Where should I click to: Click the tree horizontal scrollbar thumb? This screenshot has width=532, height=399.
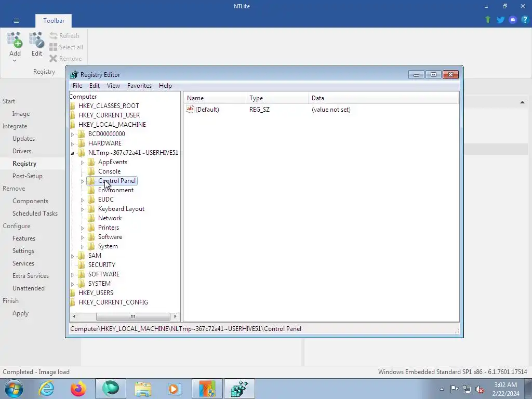click(x=133, y=316)
